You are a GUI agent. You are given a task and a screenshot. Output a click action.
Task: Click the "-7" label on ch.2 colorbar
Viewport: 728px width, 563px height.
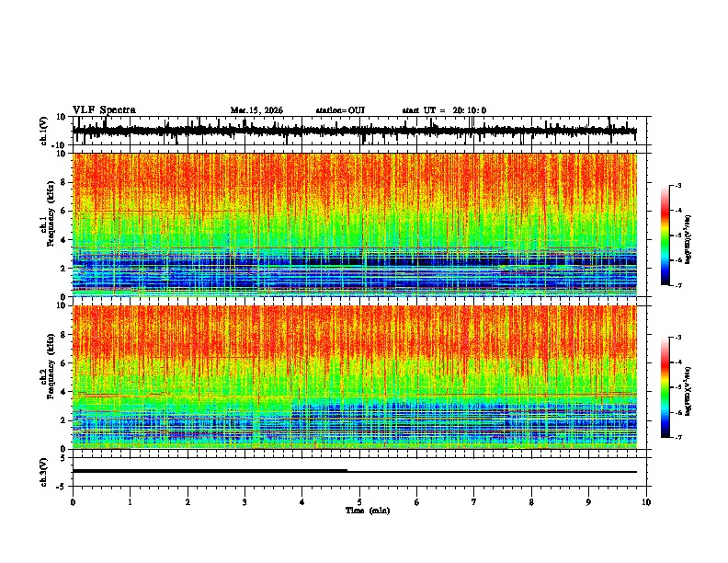pyautogui.click(x=678, y=437)
